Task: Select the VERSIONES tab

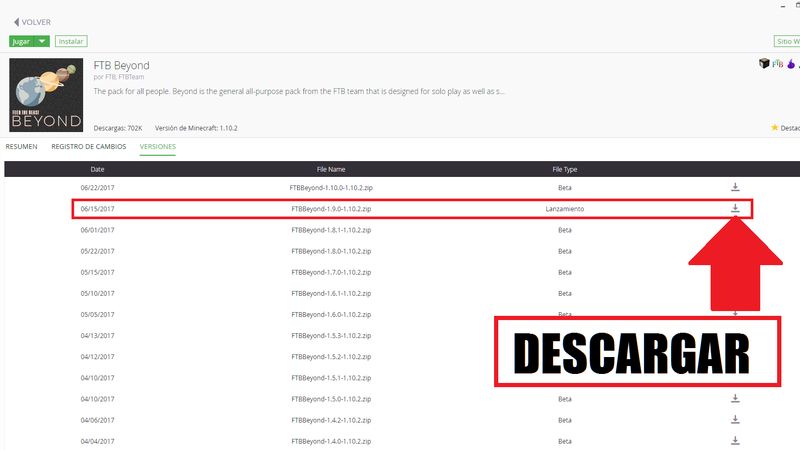Action: [x=158, y=146]
